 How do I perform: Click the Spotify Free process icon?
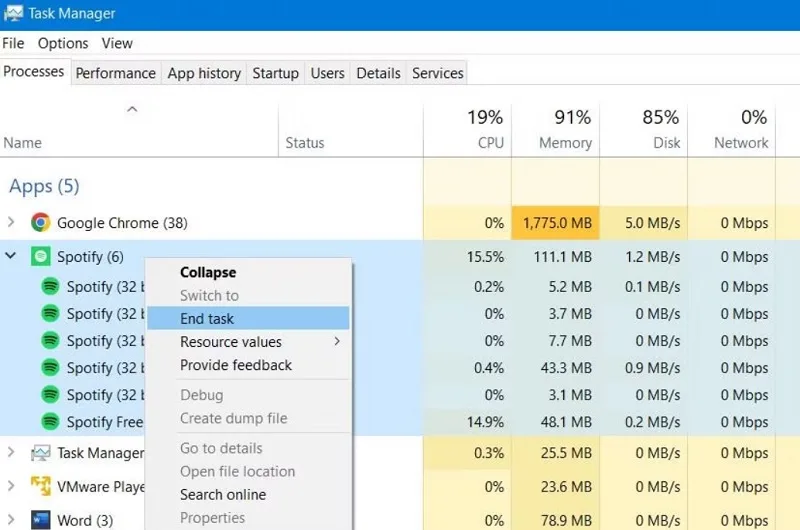pyautogui.click(x=50, y=421)
